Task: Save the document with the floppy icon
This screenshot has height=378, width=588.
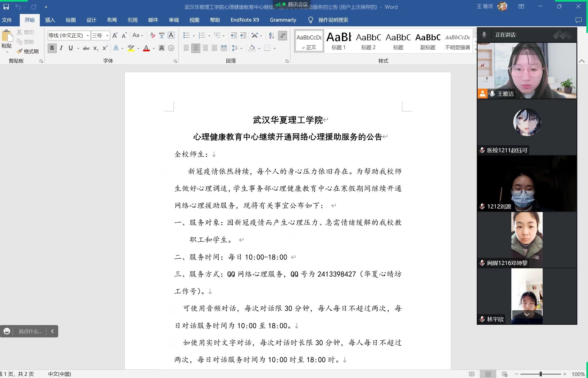Action: coord(6,7)
